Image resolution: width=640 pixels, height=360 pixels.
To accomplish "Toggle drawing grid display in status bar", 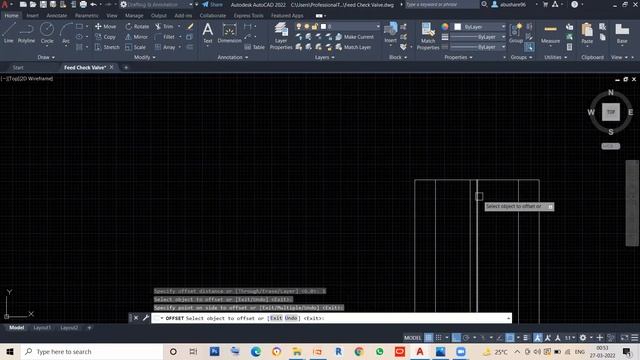I will [x=428, y=338].
